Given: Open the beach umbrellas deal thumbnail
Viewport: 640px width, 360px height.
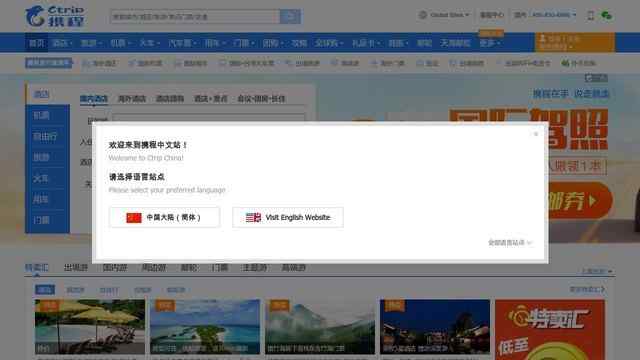Looking at the screenshot, I should click(90, 327).
